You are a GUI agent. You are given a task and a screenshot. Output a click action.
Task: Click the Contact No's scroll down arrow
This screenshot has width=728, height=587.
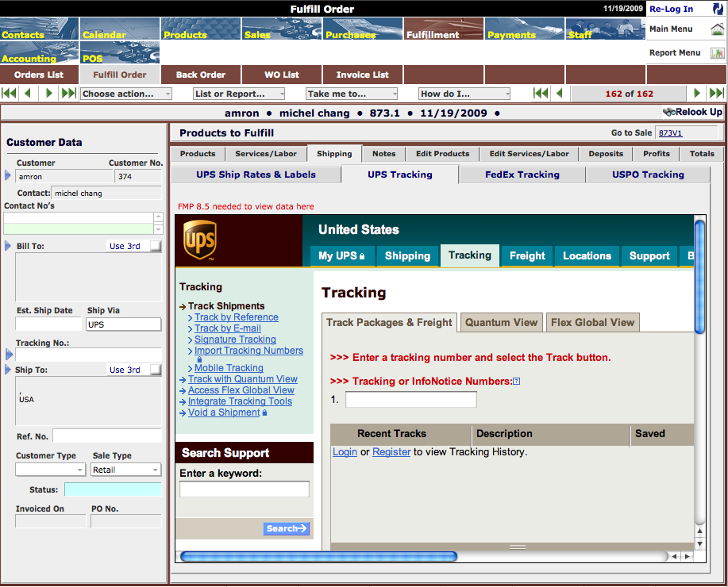pyautogui.click(x=158, y=229)
